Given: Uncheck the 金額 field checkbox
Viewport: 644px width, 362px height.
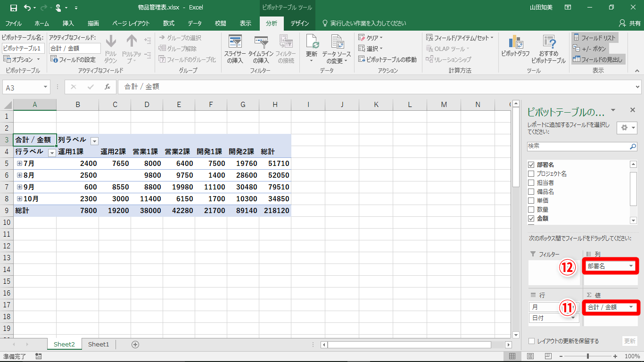Looking at the screenshot, I should [x=531, y=218].
